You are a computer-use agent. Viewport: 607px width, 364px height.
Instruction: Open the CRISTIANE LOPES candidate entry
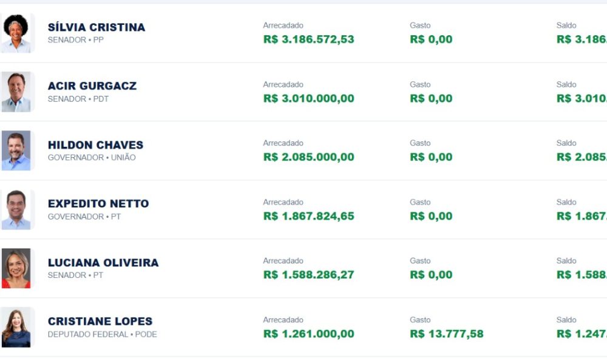click(100, 322)
